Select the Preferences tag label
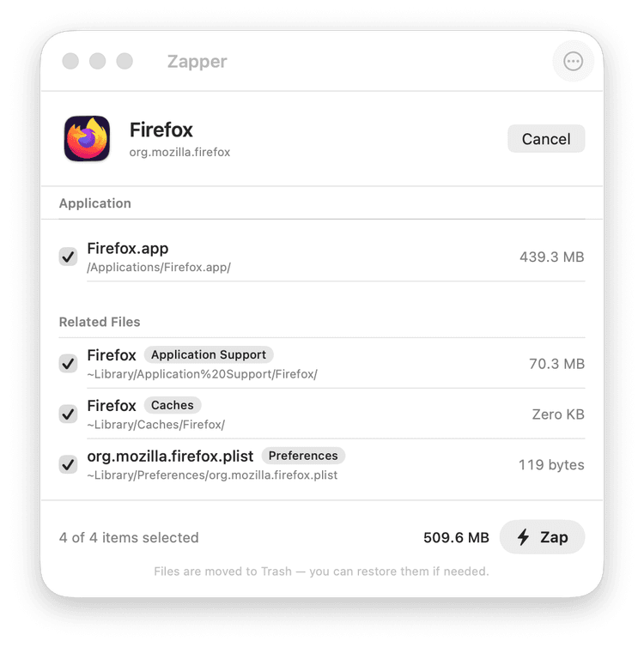This screenshot has height=647, width=644. [303, 456]
